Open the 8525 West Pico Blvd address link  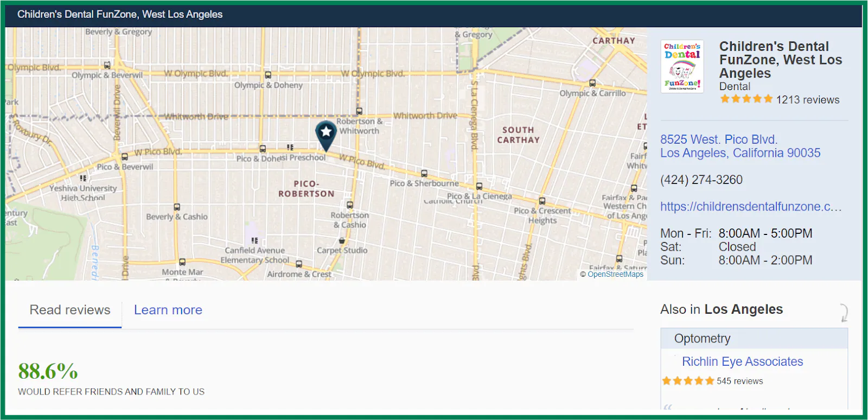click(x=740, y=147)
